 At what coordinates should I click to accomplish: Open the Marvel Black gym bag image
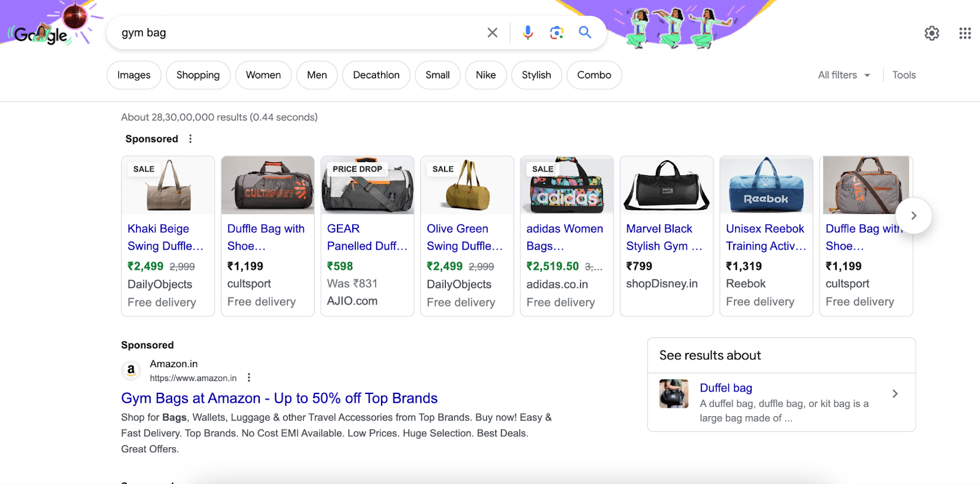[666, 185]
